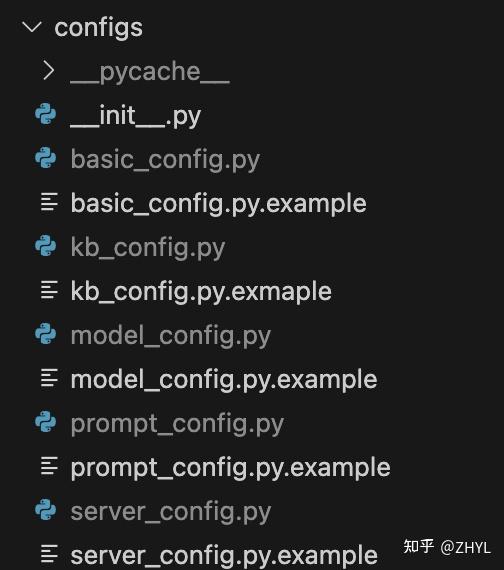Click the Python icon next to model_config.py
This screenshot has height=570, width=504.
click(x=46, y=334)
